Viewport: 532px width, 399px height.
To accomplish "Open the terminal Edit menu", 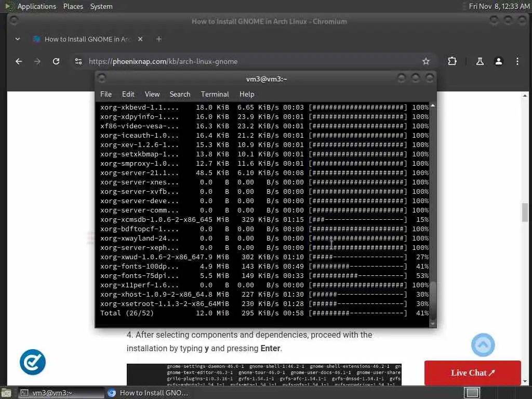I will click(x=128, y=95).
